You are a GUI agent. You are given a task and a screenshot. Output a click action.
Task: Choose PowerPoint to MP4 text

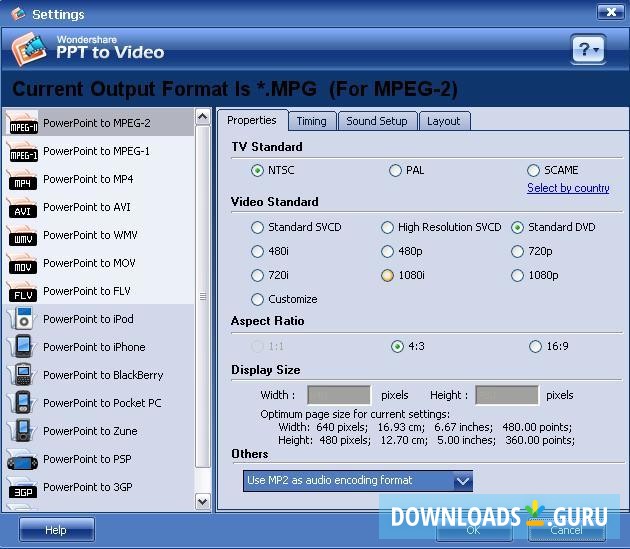(88, 179)
